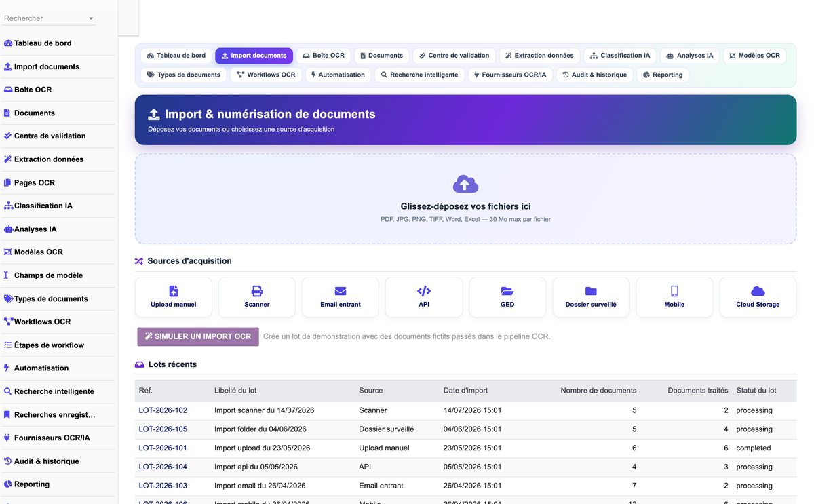
Task: Open Types de documents tab
Action: (184, 75)
